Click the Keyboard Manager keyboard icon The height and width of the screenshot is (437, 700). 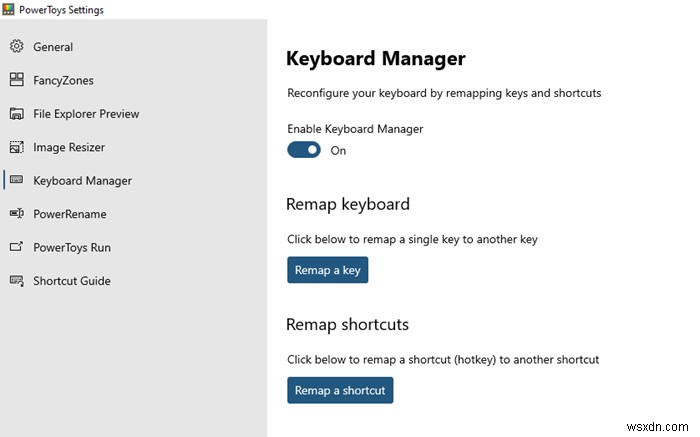pos(16,181)
